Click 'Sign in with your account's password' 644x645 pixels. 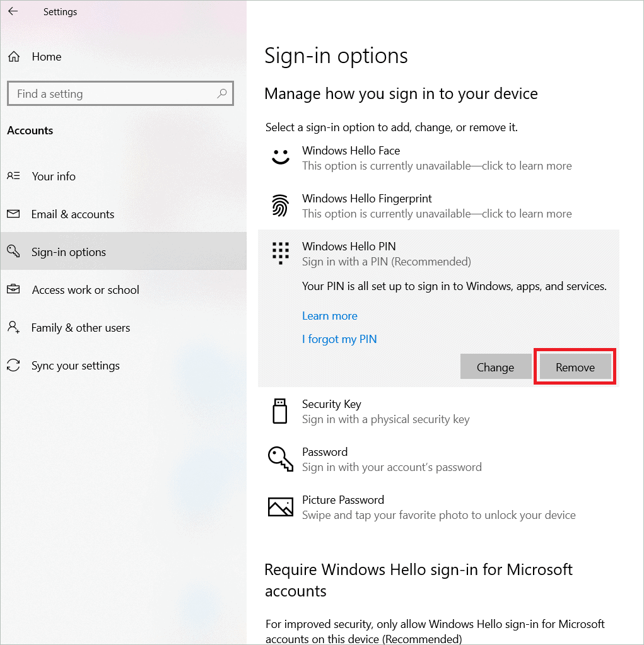point(392,467)
